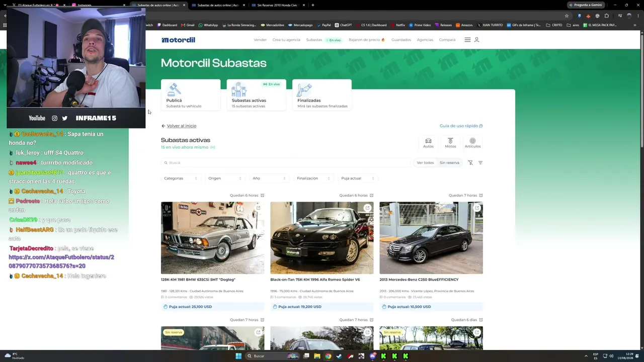The width and height of the screenshot is (644, 362).
Task: Open the 2013 Mercedes-Benz C250 listing title
Action: coord(419,280)
